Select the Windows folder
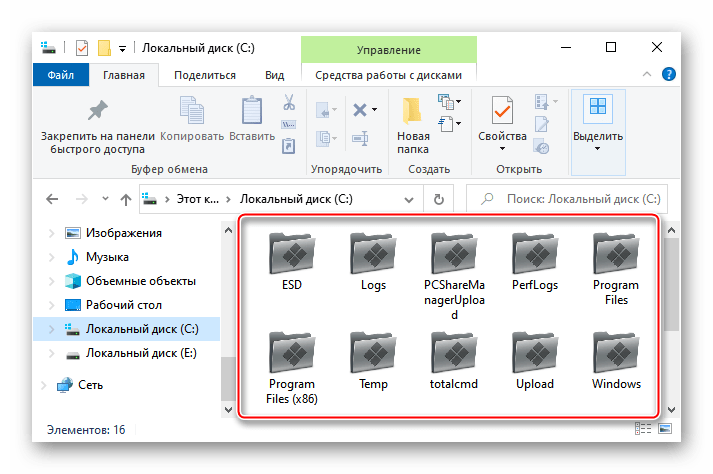Image resolution: width=713 pixels, height=474 pixels. click(616, 361)
